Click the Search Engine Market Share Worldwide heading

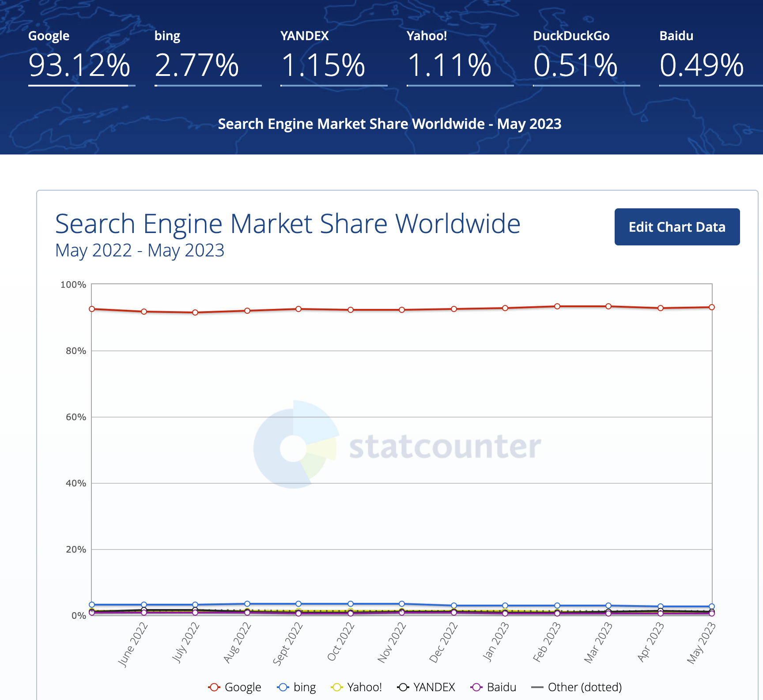click(287, 224)
